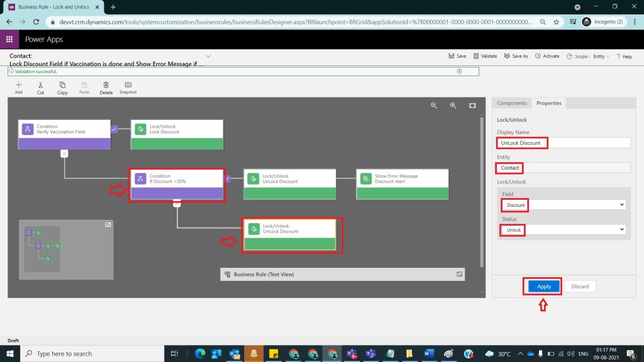Take a Snapshot with camera icon
Screen dimensions: 644x362
point(128,85)
